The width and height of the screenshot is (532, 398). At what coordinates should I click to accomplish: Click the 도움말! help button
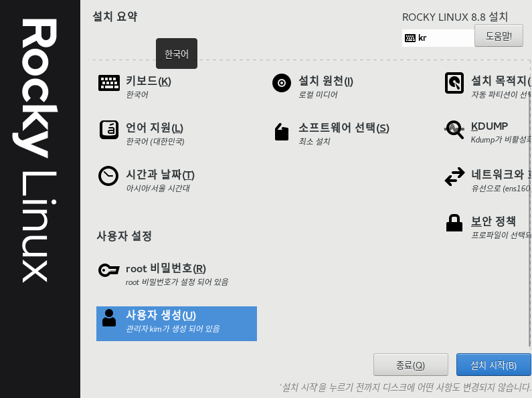coord(499,35)
